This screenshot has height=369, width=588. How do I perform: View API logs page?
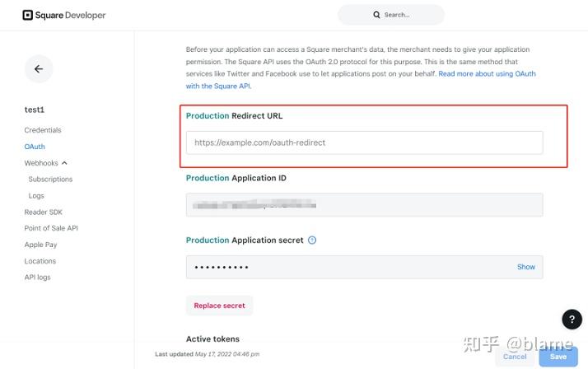(x=37, y=278)
